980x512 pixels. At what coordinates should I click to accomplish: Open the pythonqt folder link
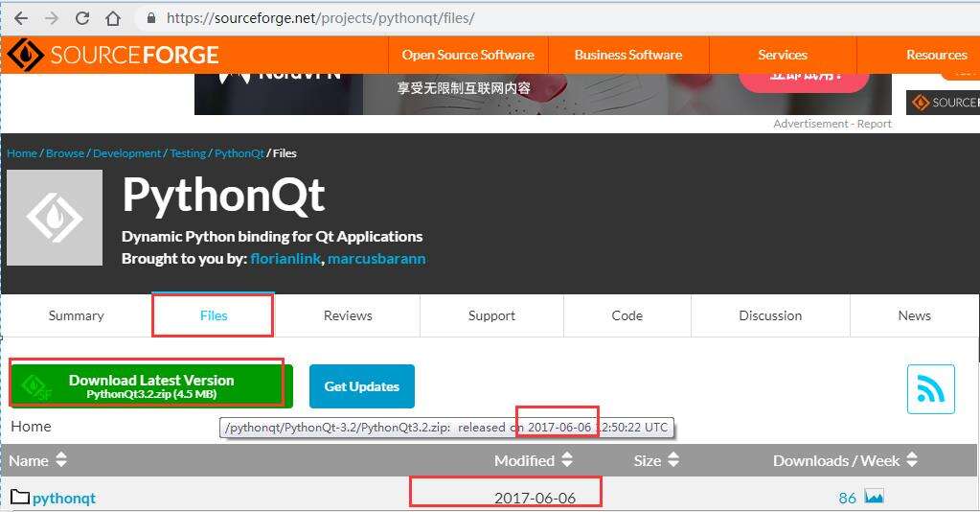coord(64,499)
